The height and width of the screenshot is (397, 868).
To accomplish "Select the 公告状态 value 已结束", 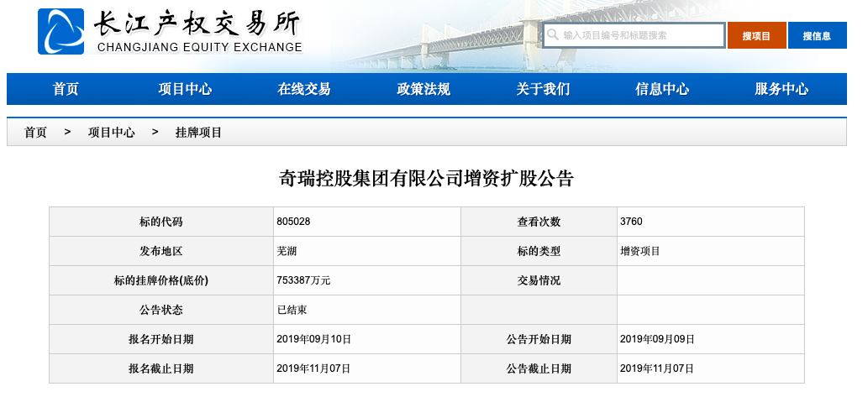I will pos(292,311).
